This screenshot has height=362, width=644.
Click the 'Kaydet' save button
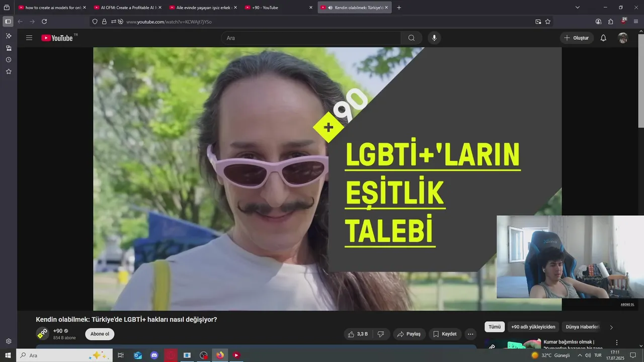(x=445, y=334)
